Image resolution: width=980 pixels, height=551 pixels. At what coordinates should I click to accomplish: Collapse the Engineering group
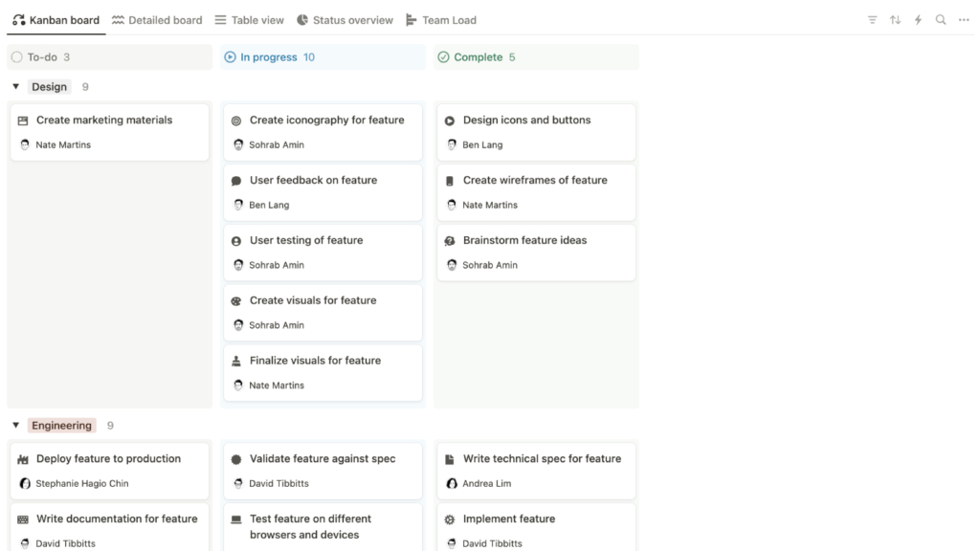(x=15, y=425)
